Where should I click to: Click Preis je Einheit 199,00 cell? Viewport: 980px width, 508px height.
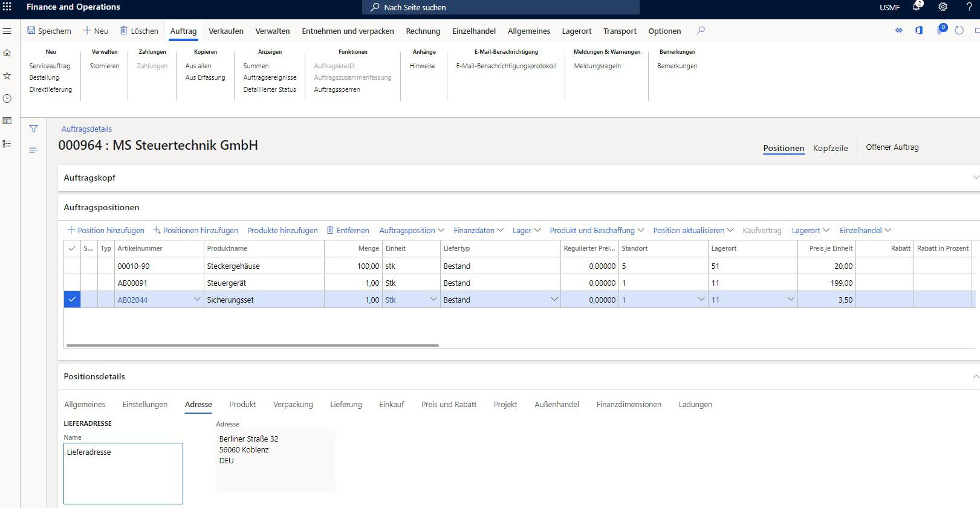(826, 283)
